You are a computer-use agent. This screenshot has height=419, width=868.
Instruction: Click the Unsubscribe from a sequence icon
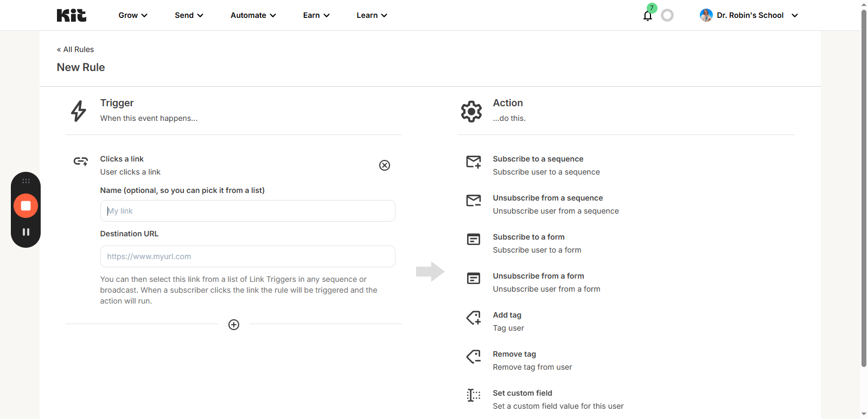pyautogui.click(x=473, y=201)
